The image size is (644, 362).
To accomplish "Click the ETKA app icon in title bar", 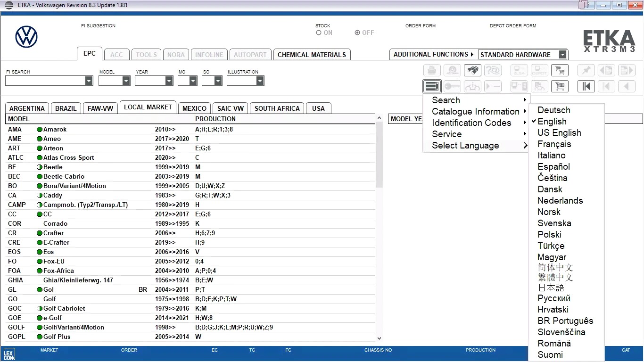I will point(8,5).
